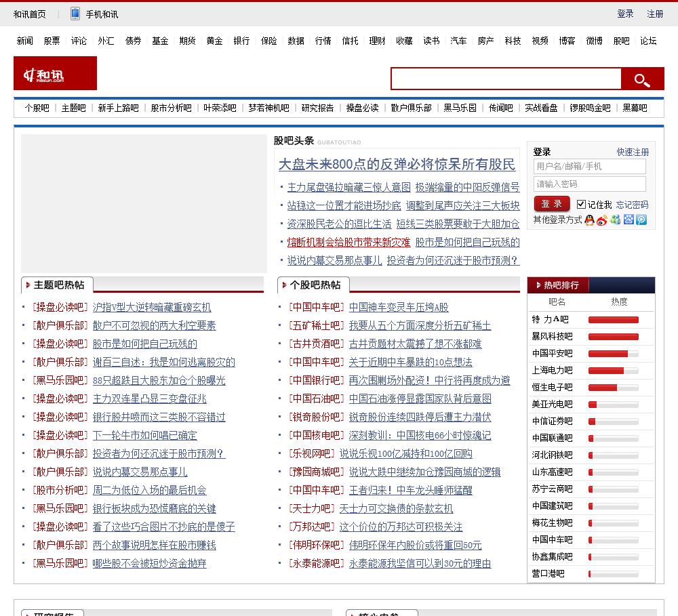The width and height of the screenshot is (678, 616).
Task: Open the 手机和讯 link
Action: point(102,14)
